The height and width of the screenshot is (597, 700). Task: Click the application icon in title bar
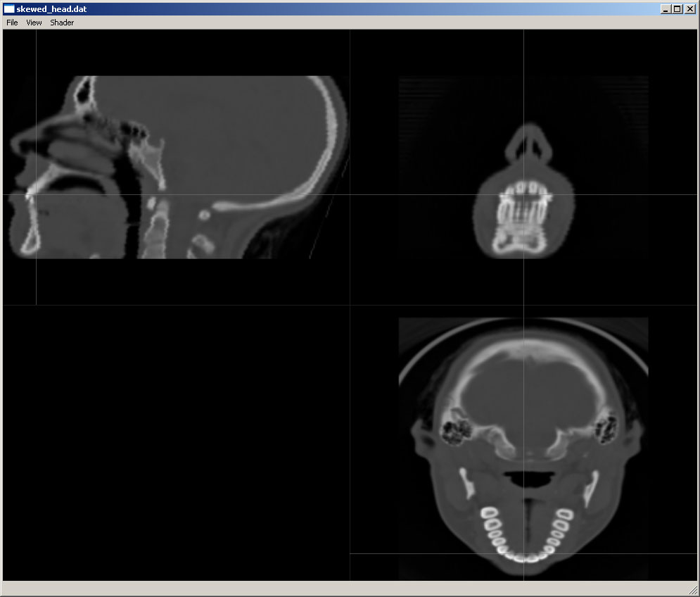(9, 9)
